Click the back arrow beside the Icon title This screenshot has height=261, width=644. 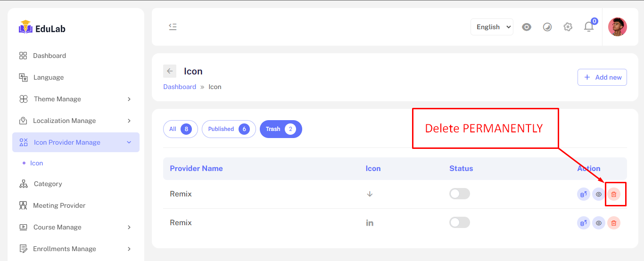[x=170, y=71]
